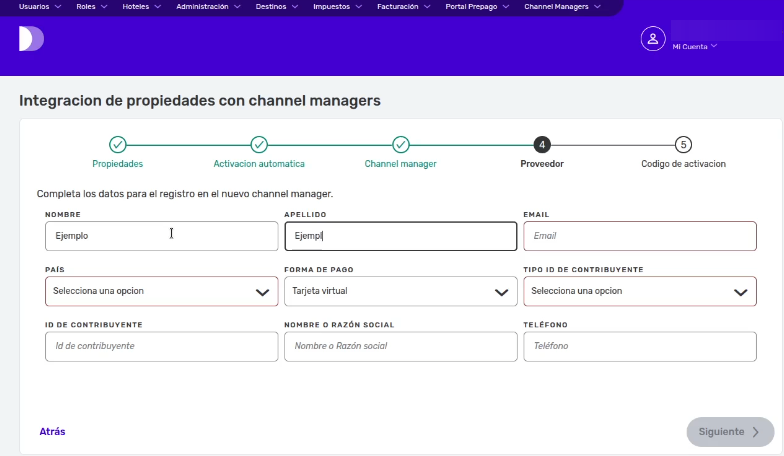Expand the Mi Cuenta dropdown
Viewport: 784px width, 456px height.
tap(694, 46)
